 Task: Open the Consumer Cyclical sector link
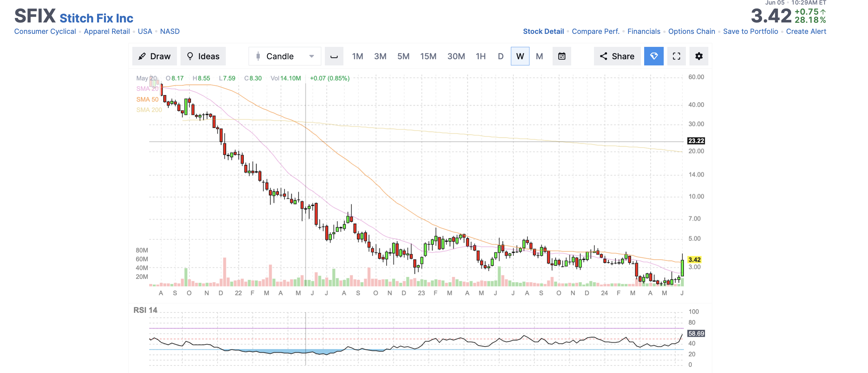(45, 31)
